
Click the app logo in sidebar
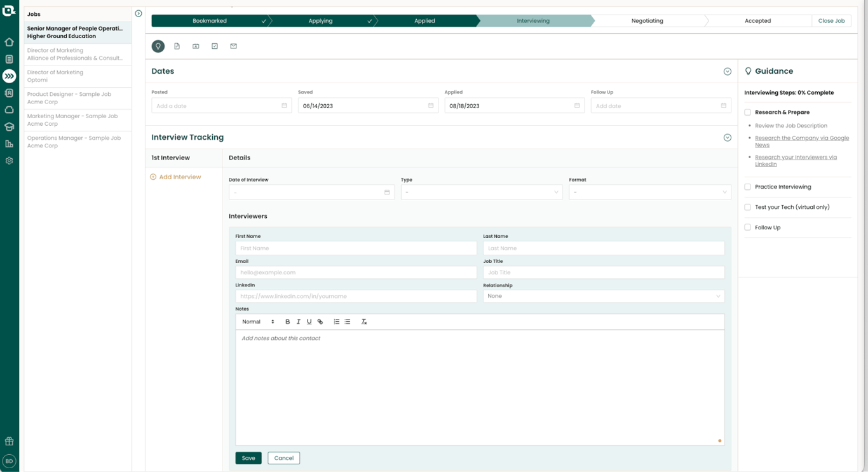(9, 10)
